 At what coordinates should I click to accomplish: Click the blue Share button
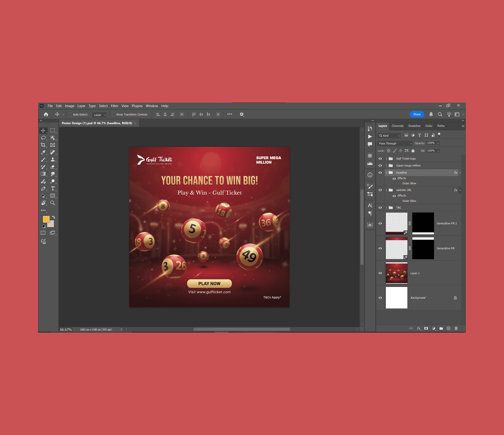(417, 115)
